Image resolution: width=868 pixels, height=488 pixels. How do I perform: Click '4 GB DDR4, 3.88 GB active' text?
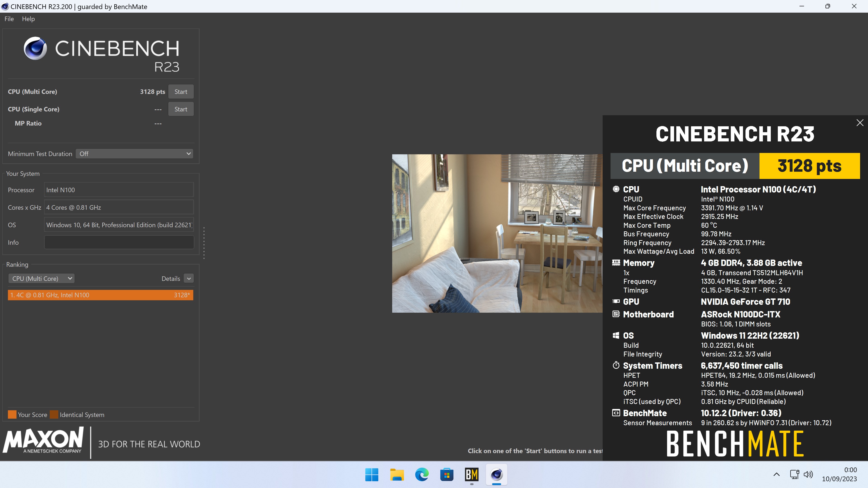[751, 263]
